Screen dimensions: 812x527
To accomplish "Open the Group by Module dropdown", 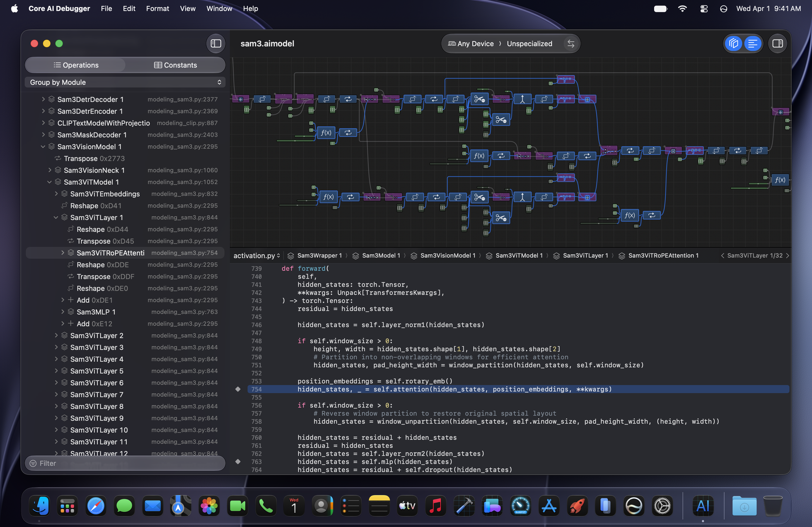I will tap(125, 82).
